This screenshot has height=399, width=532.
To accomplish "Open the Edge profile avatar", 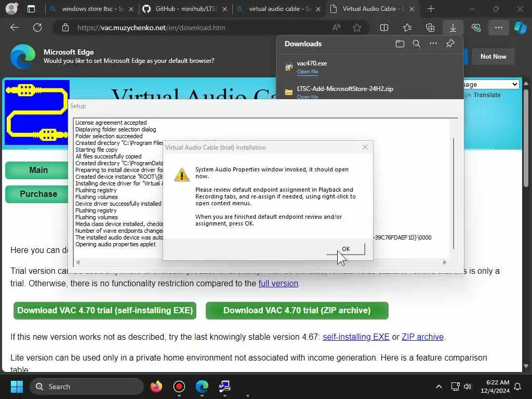I will [x=11, y=8].
